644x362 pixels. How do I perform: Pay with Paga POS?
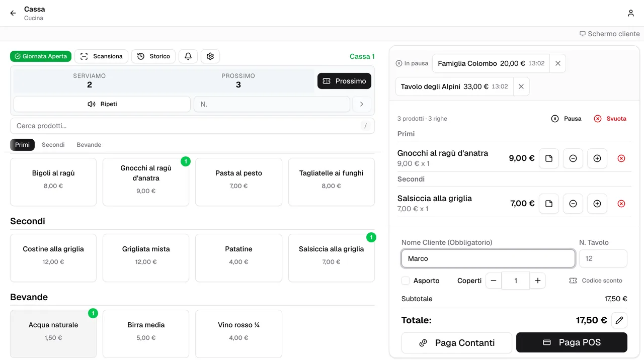tap(572, 342)
